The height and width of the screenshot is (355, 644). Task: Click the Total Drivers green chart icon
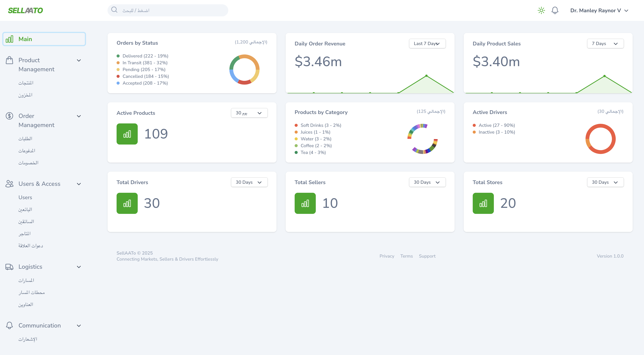click(x=127, y=203)
